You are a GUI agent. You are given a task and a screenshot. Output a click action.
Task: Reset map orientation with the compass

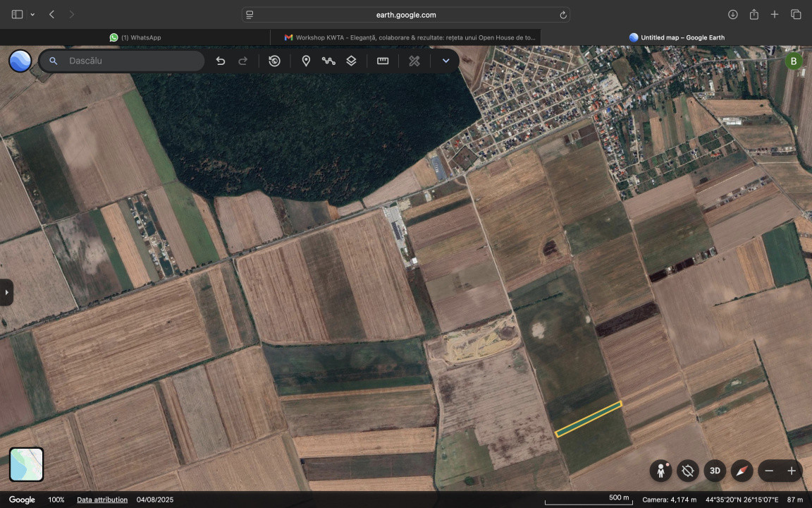[742, 471]
